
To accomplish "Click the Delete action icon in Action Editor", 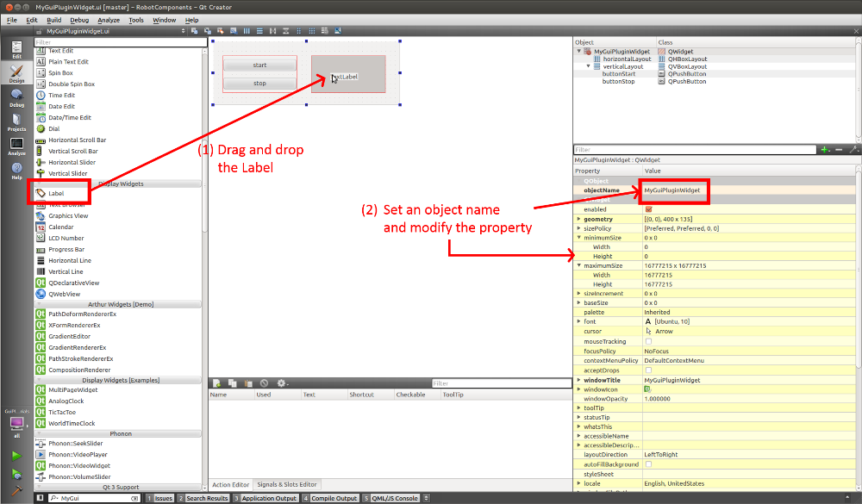I will point(265,383).
